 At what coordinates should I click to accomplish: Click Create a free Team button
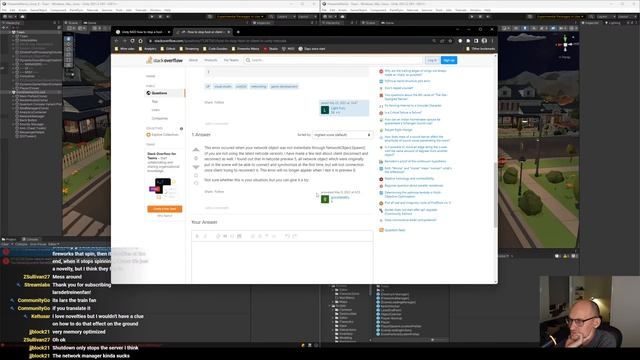pos(164,209)
